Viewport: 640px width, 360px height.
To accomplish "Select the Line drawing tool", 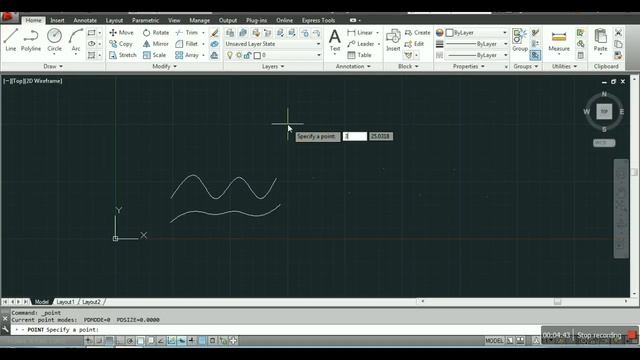I will pos(11,40).
